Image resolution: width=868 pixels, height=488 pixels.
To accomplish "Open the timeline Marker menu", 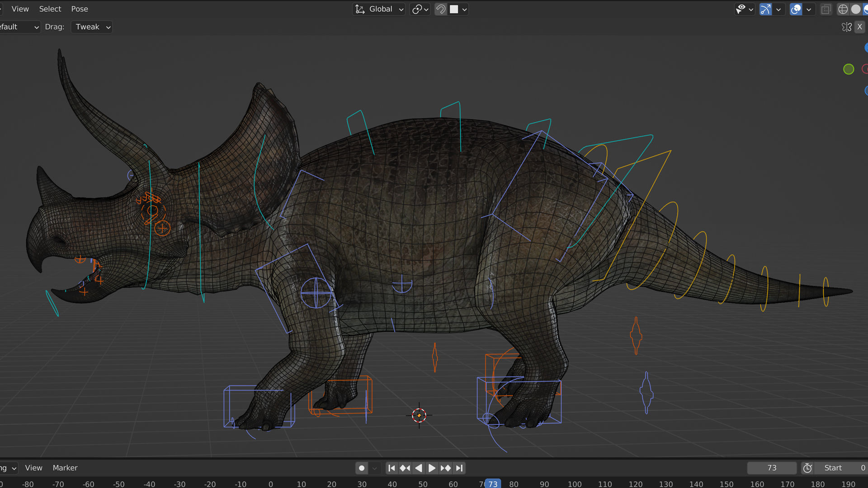I will (65, 468).
